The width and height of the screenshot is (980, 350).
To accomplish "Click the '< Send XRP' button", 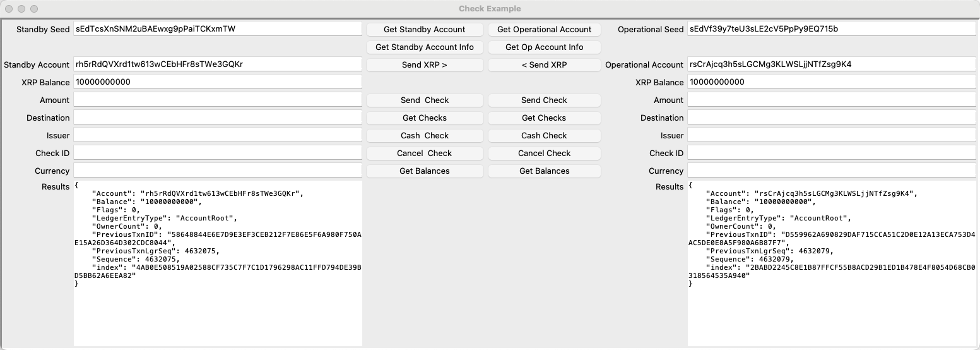I will point(544,65).
